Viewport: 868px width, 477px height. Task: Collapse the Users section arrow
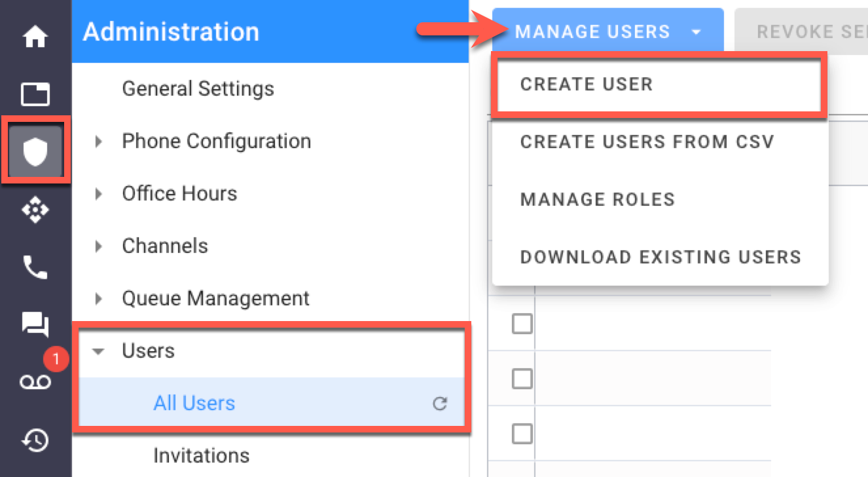pos(99,351)
